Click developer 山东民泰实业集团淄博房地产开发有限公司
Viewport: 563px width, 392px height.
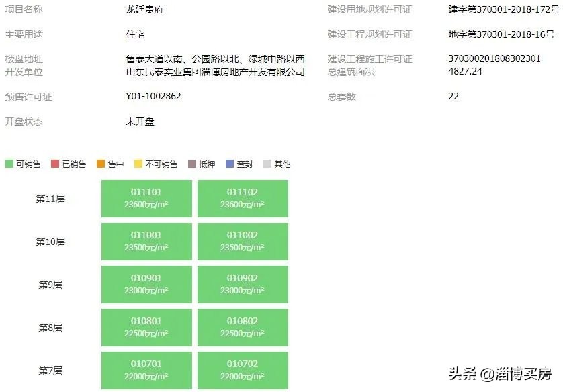tap(216, 73)
